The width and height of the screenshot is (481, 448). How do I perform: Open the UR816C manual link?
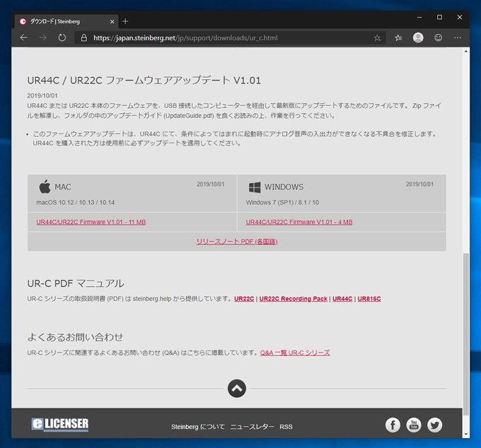point(369,299)
